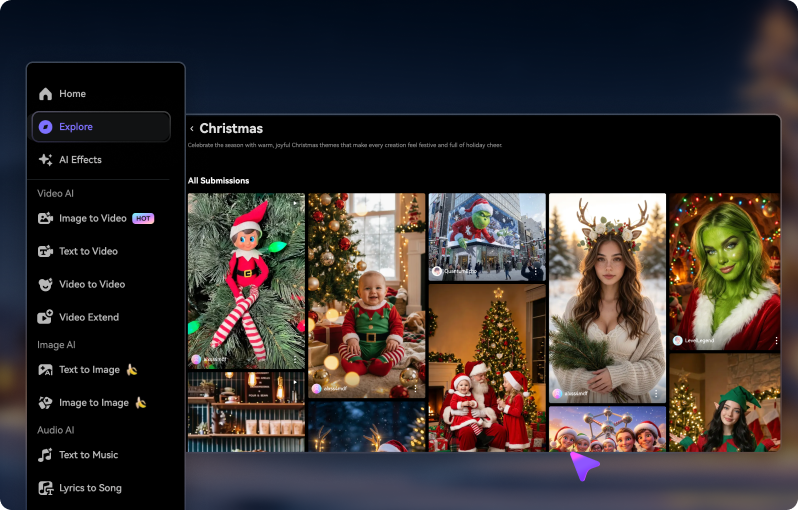Open AI Effects sparkle icon

[45, 160]
